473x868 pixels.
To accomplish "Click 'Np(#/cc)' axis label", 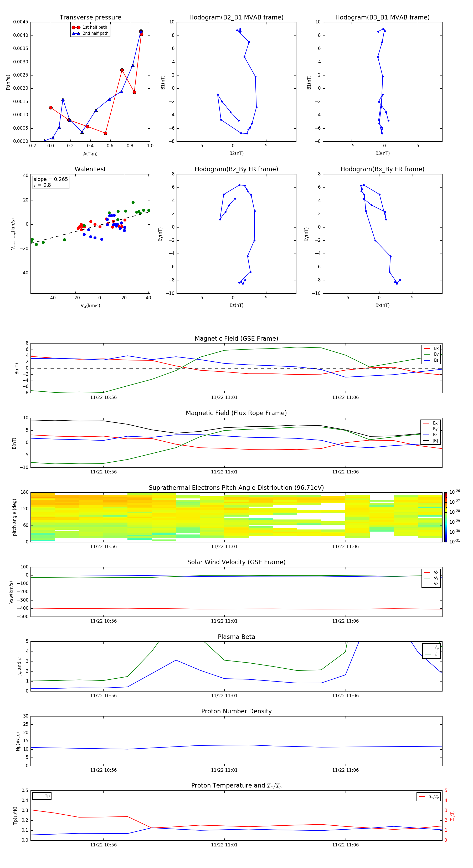I will [x=18, y=741].
